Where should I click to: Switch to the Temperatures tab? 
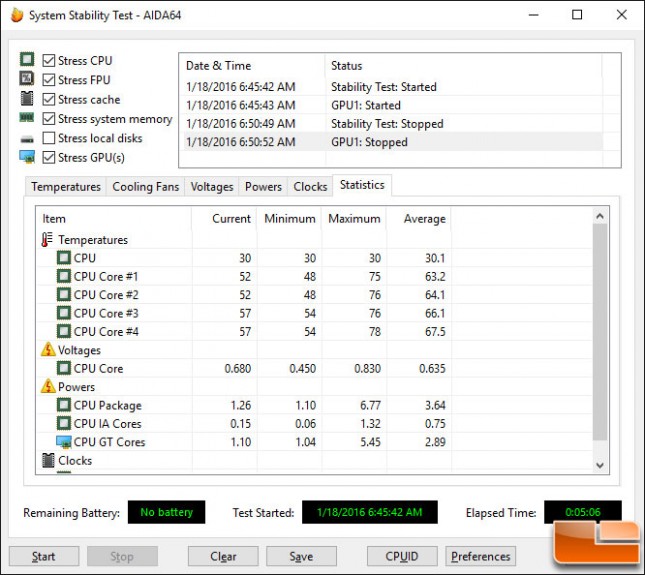pyautogui.click(x=66, y=187)
